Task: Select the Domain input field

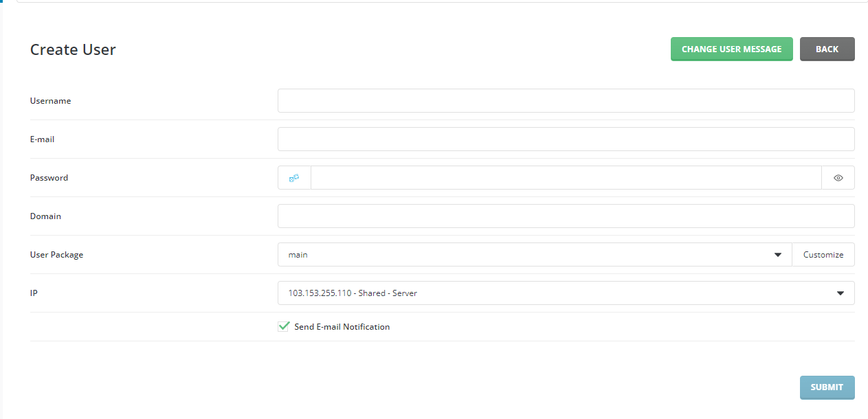Action: point(566,216)
